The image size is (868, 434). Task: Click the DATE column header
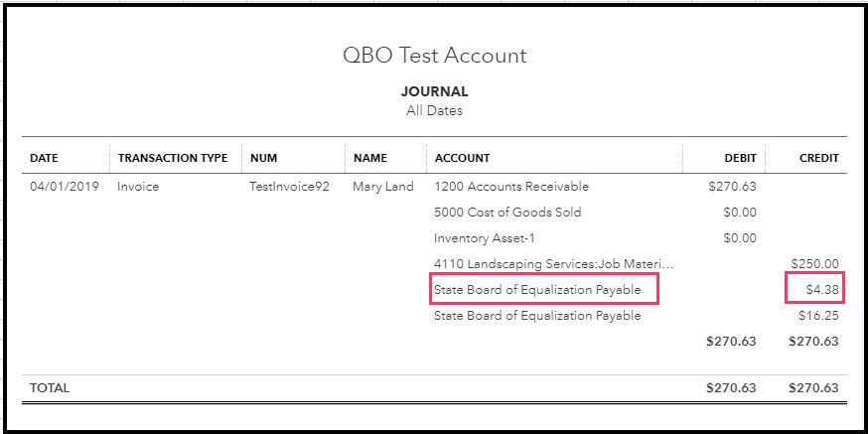click(x=44, y=158)
